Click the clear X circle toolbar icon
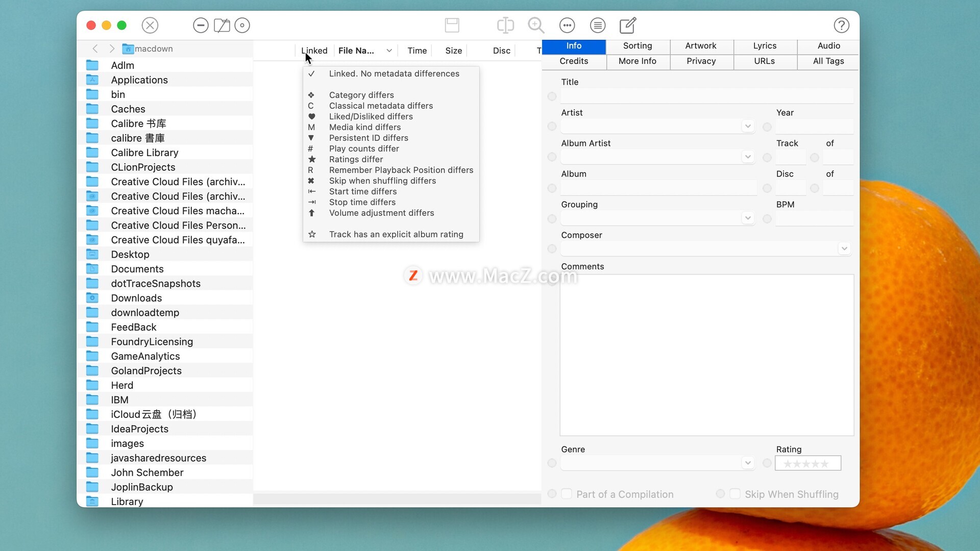The height and width of the screenshot is (551, 980). click(x=150, y=25)
